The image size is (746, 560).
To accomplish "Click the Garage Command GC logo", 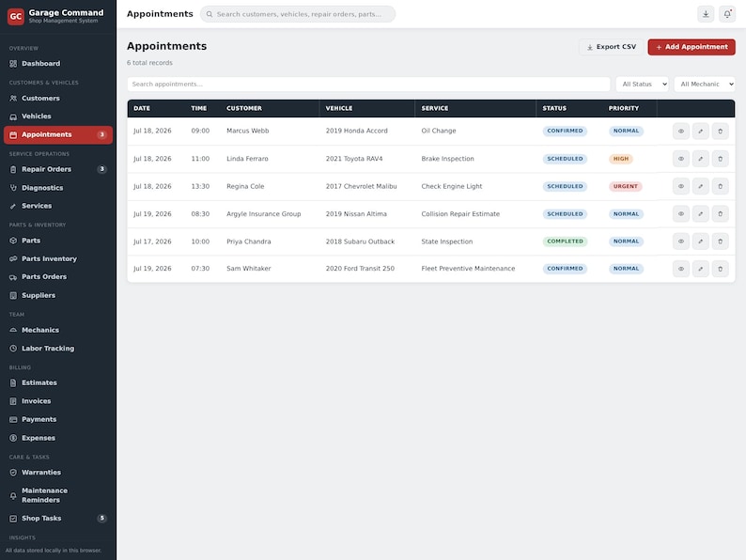I will (x=16, y=16).
